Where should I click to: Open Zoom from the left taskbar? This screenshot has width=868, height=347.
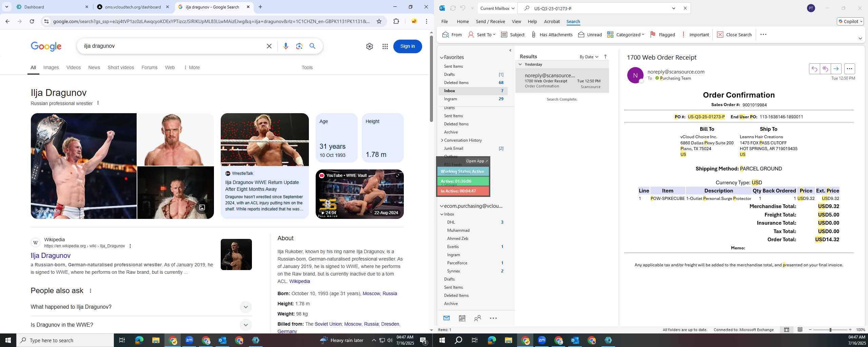pyautogui.click(x=189, y=340)
